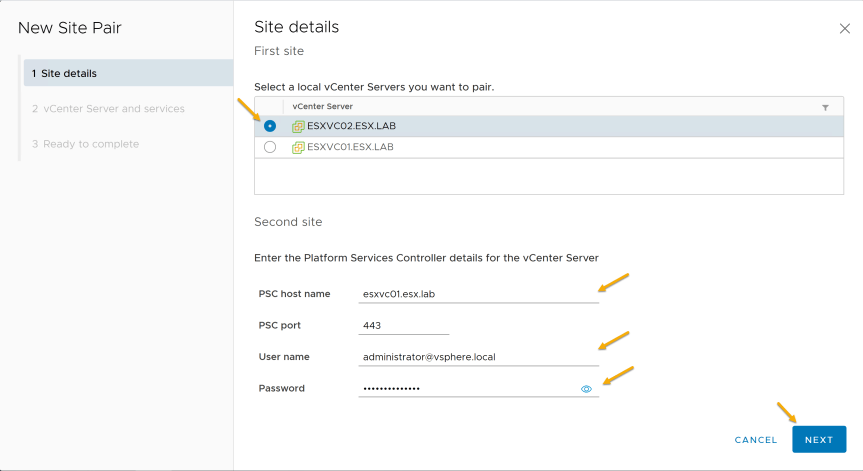Go to step 1 Site details
863x471 pixels.
point(128,73)
